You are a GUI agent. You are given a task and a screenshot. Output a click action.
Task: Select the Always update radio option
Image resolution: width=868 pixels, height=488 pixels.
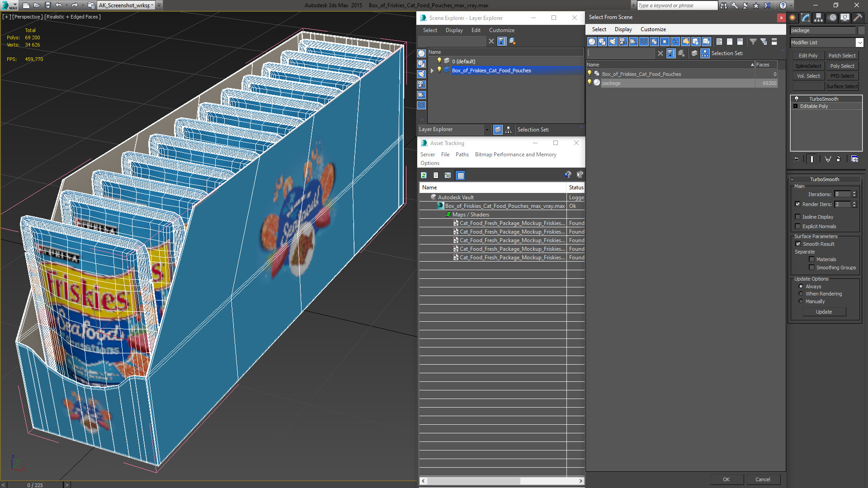(x=801, y=286)
